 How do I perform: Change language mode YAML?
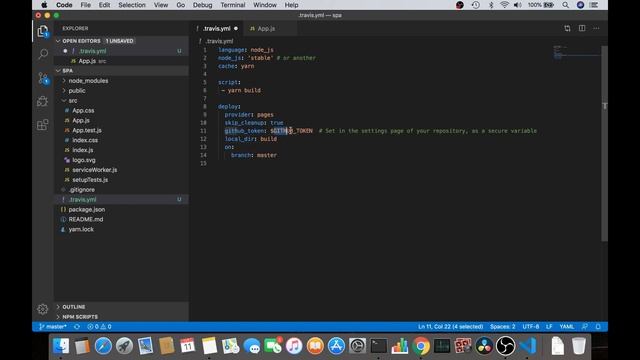pos(567,327)
